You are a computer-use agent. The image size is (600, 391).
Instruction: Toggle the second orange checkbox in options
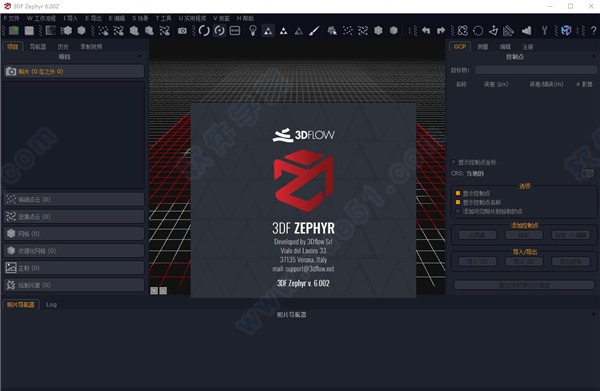click(458, 202)
